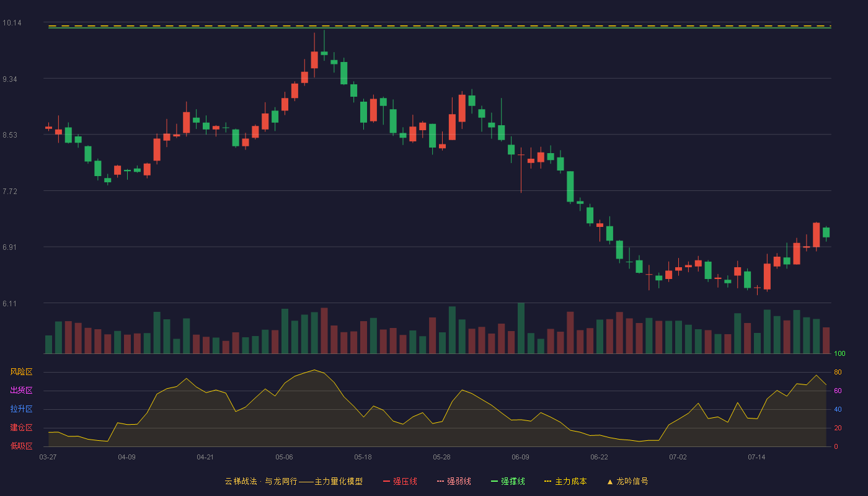Toggle the 强弱线 legend item
Screen dimensions: 868x496
(x=454, y=481)
